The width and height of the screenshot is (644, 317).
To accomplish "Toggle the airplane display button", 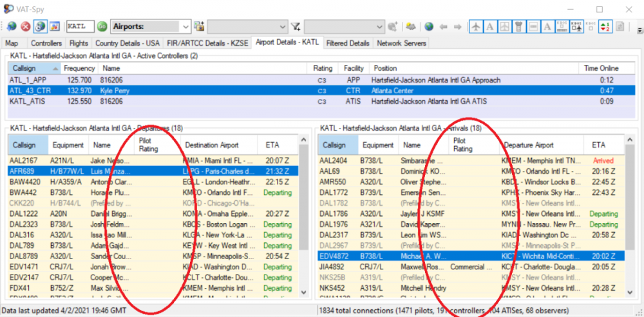I will [x=476, y=26].
